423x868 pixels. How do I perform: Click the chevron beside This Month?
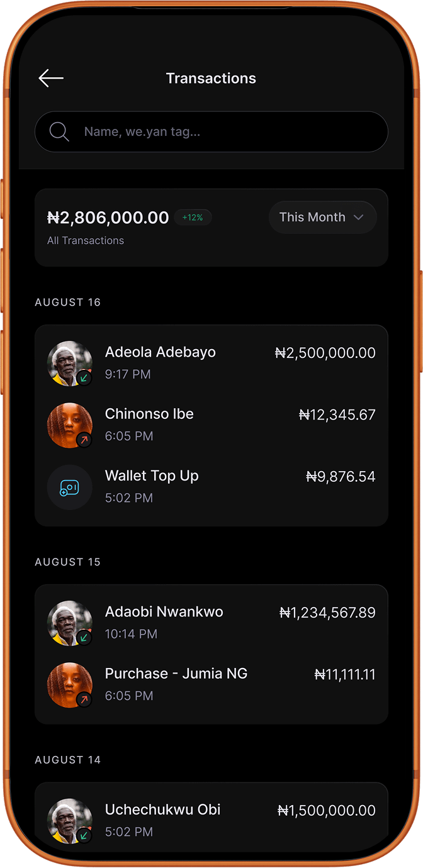[x=359, y=218]
